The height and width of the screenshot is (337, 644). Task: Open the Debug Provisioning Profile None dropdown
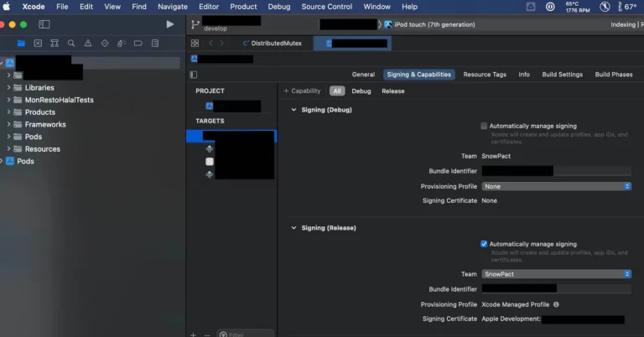556,186
